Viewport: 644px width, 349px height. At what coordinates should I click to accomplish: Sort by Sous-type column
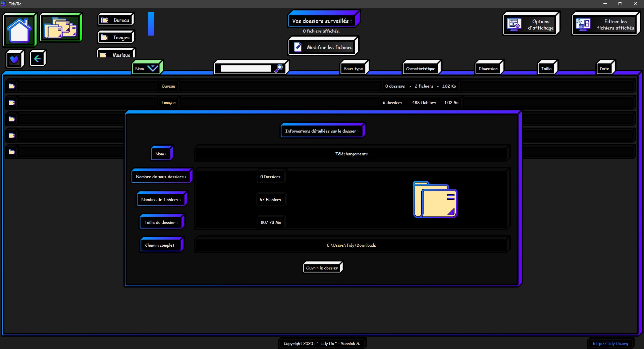coord(353,68)
